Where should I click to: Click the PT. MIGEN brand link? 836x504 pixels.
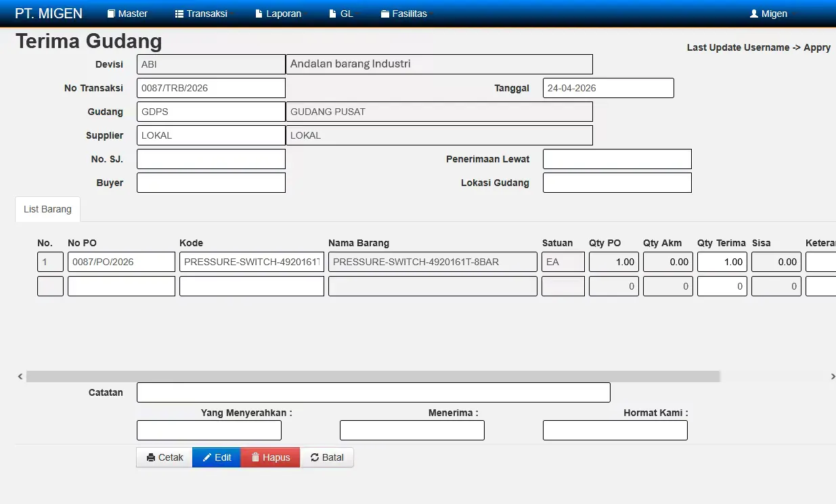click(49, 14)
